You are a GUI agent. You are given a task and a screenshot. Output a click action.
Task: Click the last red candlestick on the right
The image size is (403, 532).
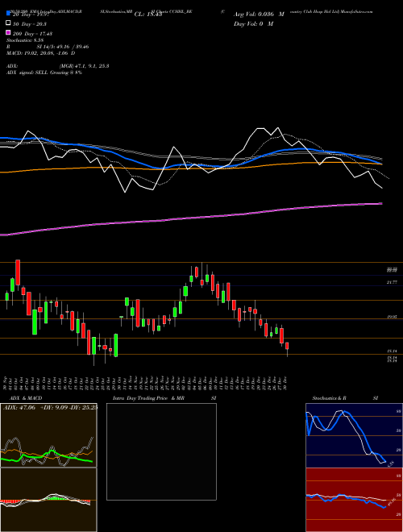(x=287, y=347)
